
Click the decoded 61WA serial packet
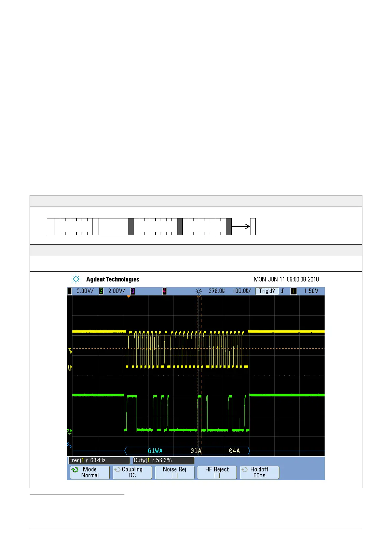coord(155,451)
